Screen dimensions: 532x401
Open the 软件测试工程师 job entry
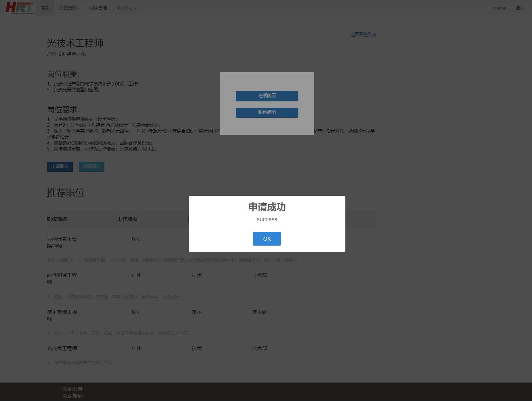click(x=62, y=278)
